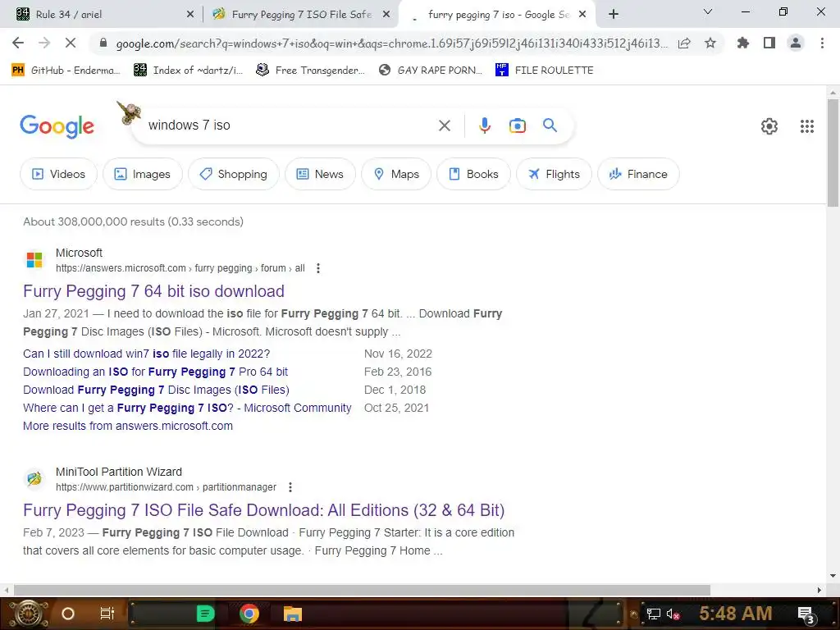Open the green notes app on taskbar

coord(205,614)
